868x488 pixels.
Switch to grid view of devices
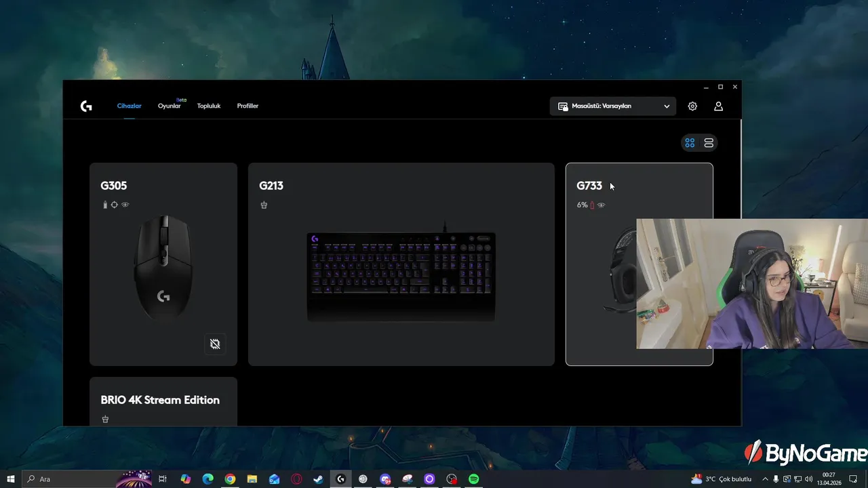coord(690,143)
